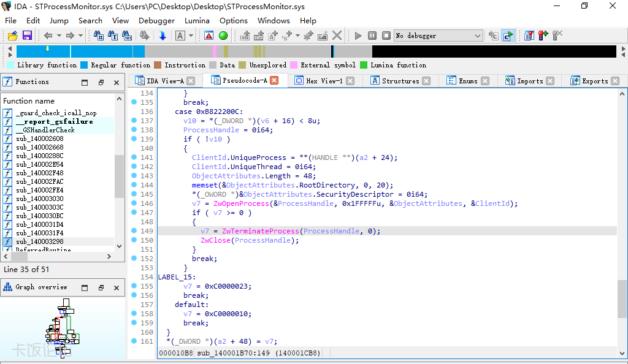Expand the text style A dropdown arrow
Viewport: 628px width, 364px height.
coord(191,36)
